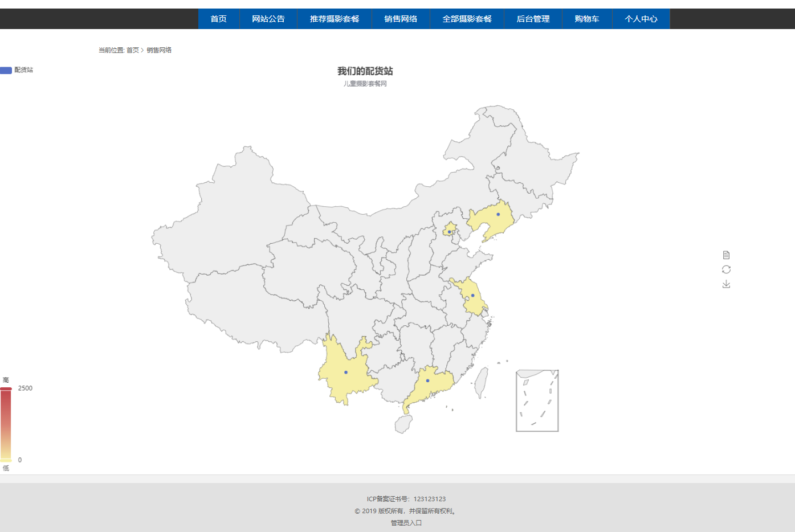Click the save-as-image download icon
This screenshot has width=795, height=532.
[x=726, y=284]
